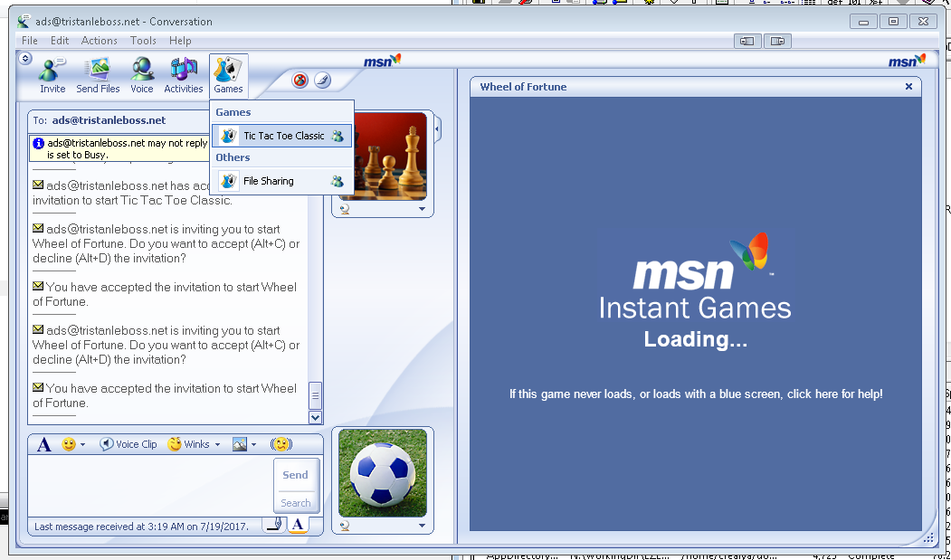Minimize the Conversation window
Image resolution: width=951 pixels, height=560 pixels.
(863, 22)
